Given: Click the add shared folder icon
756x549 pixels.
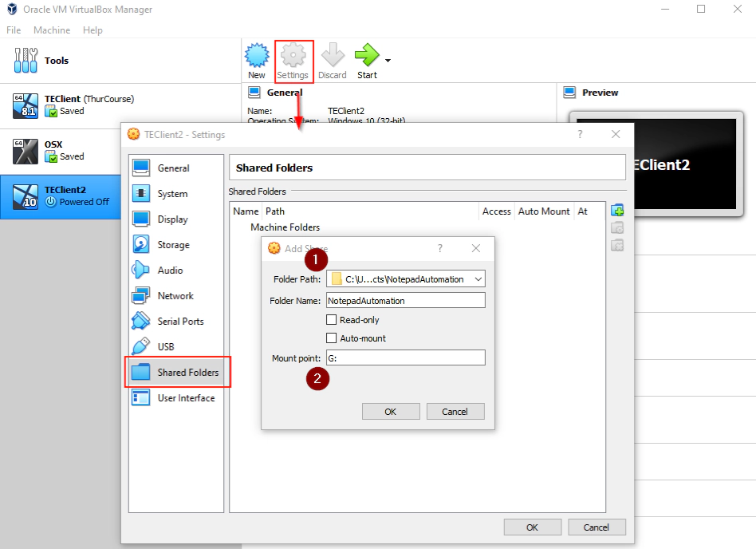Looking at the screenshot, I should pos(616,211).
